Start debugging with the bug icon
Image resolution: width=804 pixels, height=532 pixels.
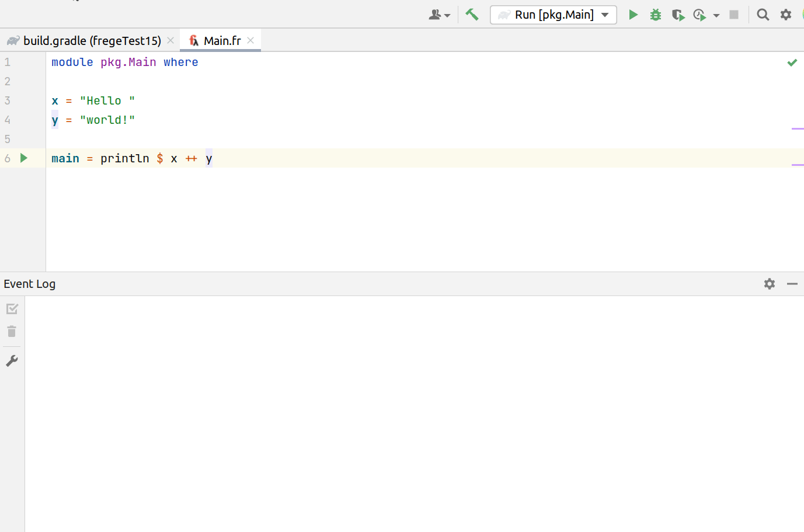(656, 15)
